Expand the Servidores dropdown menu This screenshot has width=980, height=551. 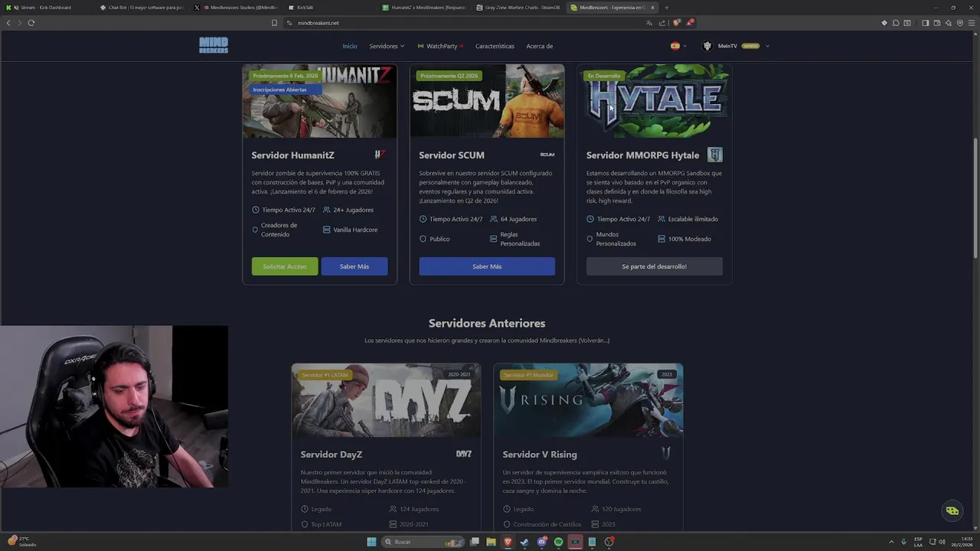tap(387, 46)
